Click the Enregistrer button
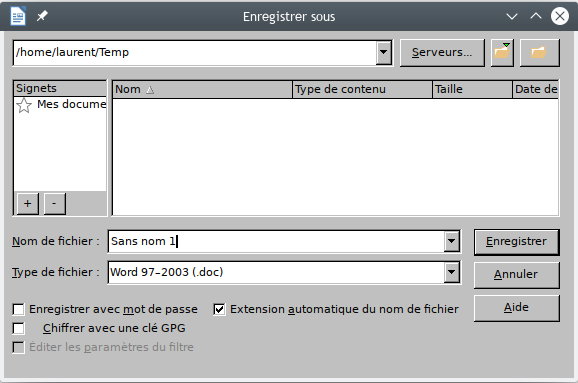The height and width of the screenshot is (383, 578). 516,242
